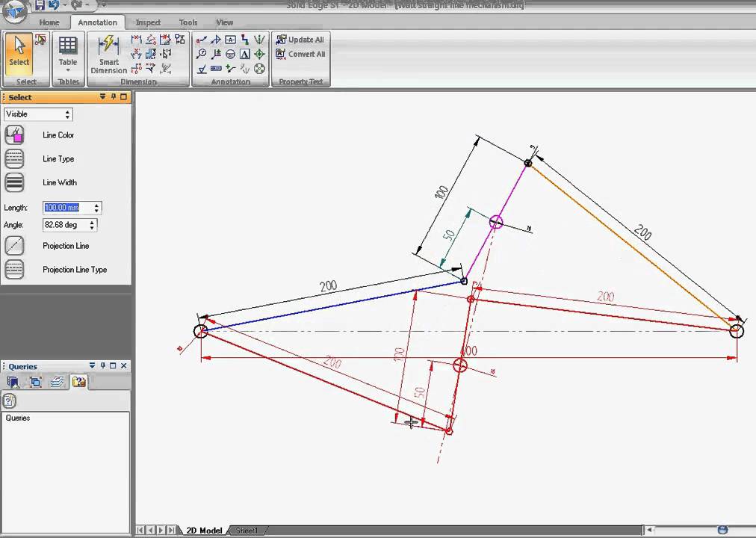Collapse the Queries panel with its chevron
The height and width of the screenshot is (538, 756).
(x=93, y=366)
